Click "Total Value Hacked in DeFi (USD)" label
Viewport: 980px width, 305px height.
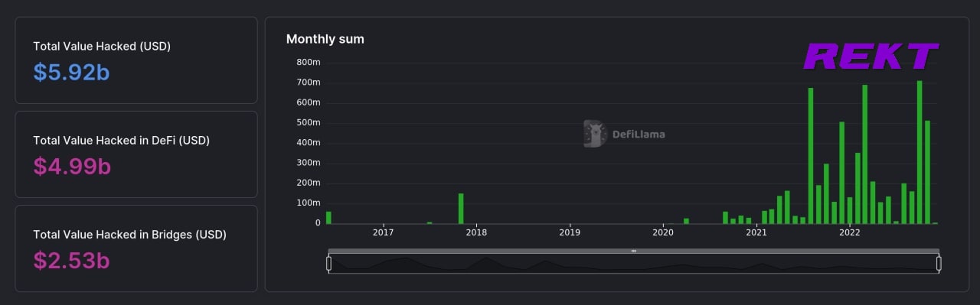coord(121,141)
